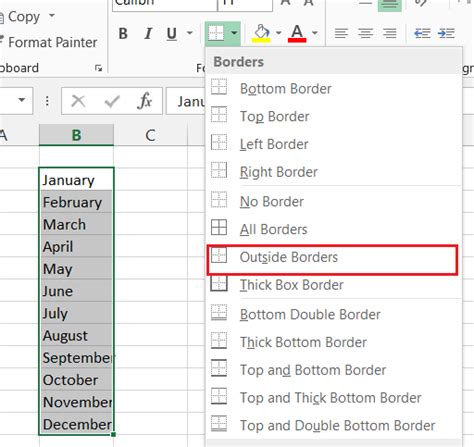
Task: Click formula bar options dots
Action: point(47,101)
